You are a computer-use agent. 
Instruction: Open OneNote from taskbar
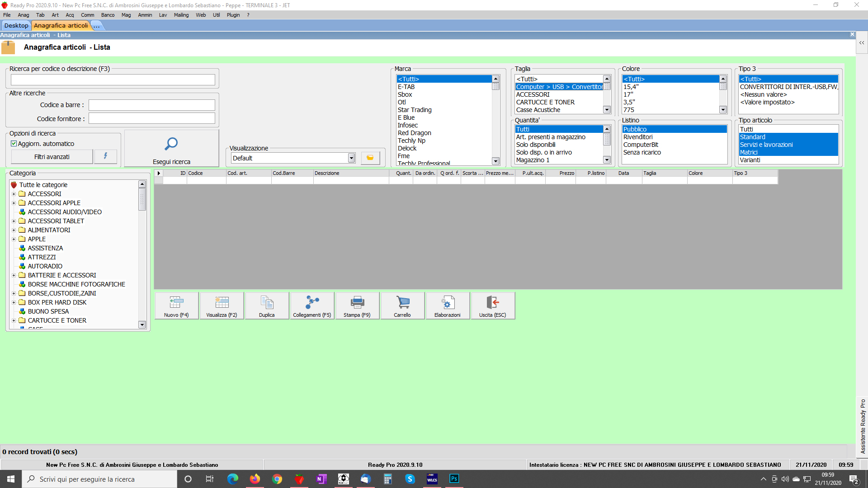click(x=321, y=479)
